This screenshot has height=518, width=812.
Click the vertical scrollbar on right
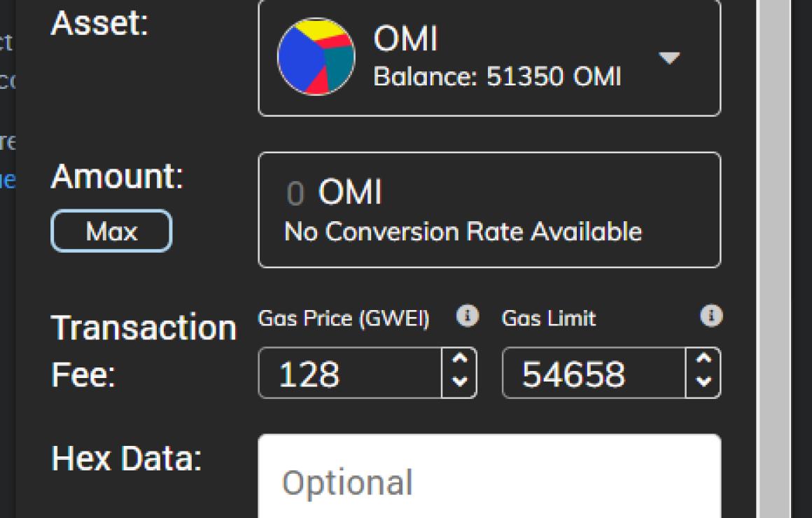click(773, 259)
